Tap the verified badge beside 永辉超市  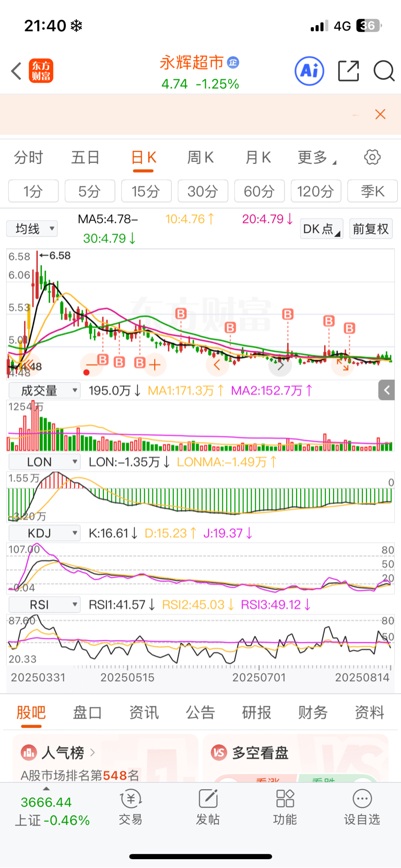[x=233, y=63]
